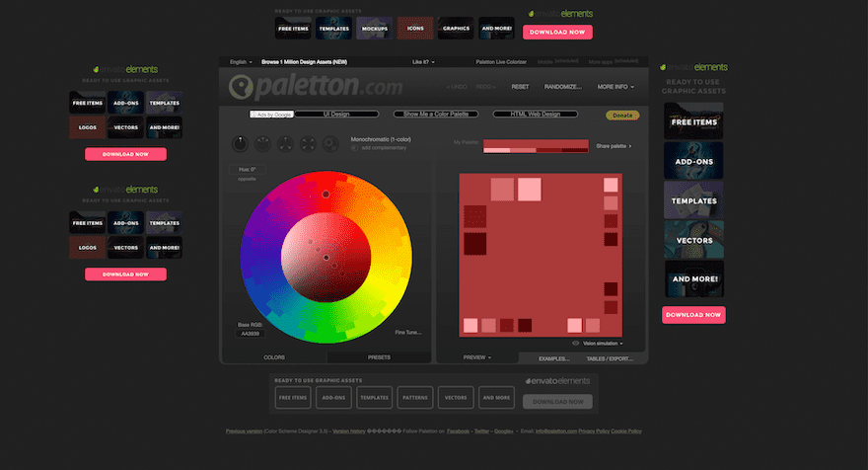Click the opposite hue label

tap(247, 179)
